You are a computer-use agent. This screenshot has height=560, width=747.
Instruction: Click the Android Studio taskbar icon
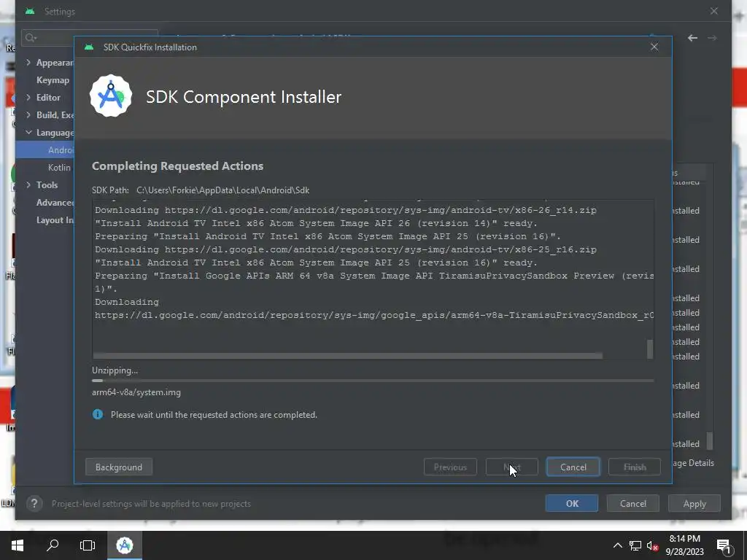125,545
